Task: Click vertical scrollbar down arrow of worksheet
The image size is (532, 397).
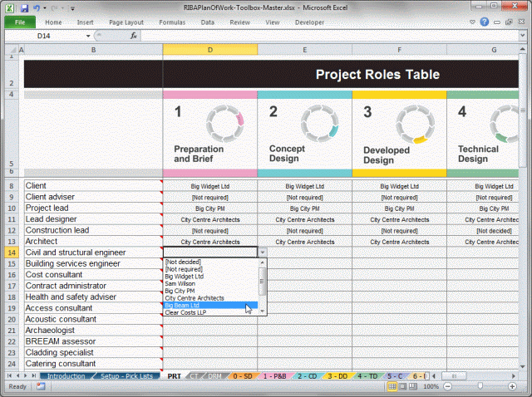Action: click(522, 366)
